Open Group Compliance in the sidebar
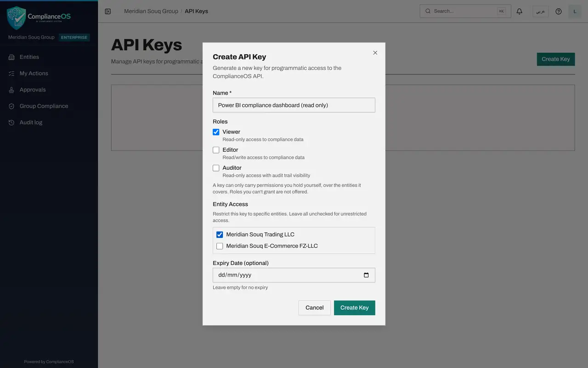 click(x=49, y=106)
